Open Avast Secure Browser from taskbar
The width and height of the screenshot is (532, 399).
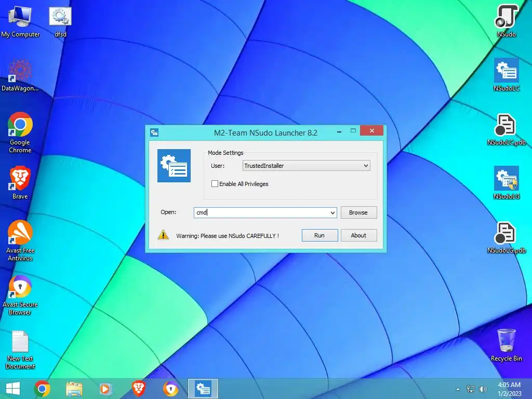[x=170, y=389]
